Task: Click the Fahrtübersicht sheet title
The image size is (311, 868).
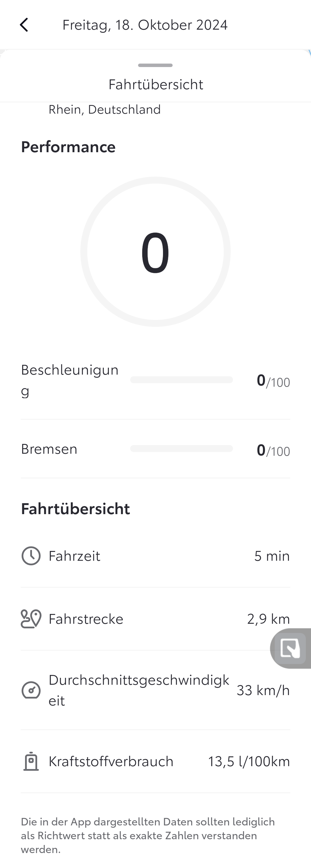Action: coord(155,84)
